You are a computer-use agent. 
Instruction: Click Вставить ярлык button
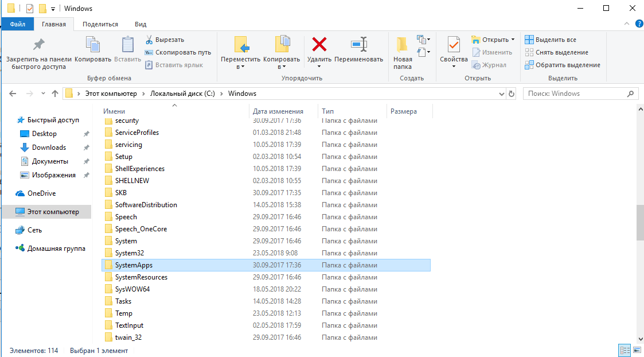pos(174,65)
